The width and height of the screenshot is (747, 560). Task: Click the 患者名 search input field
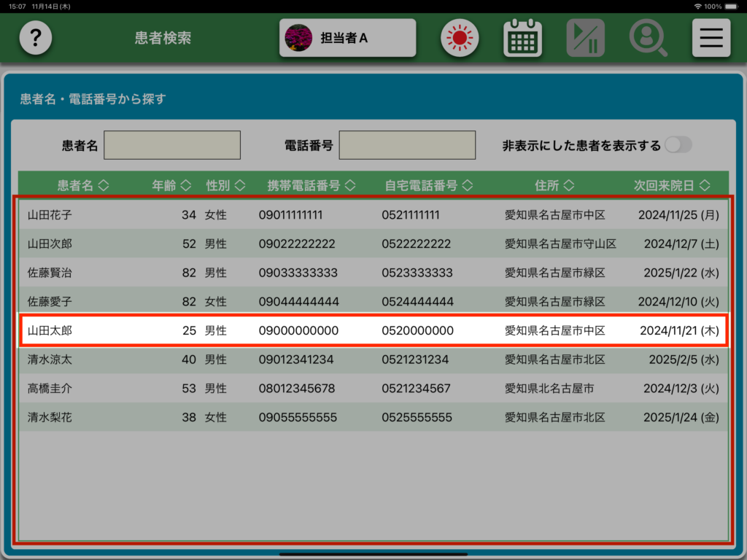coord(172,145)
